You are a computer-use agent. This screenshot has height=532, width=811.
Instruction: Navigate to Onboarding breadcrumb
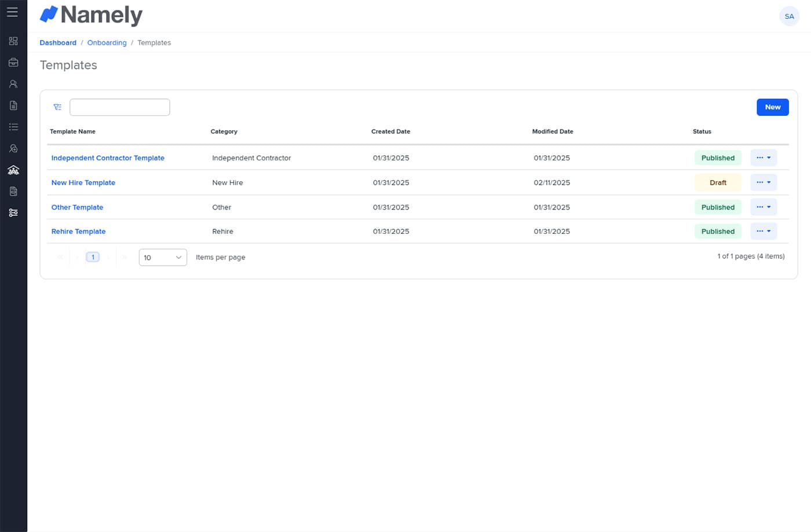[107, 43]
